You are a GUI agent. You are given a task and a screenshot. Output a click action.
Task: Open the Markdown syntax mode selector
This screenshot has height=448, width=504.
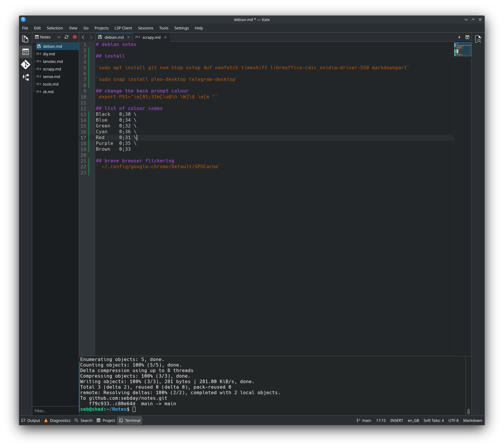(472, 420)
